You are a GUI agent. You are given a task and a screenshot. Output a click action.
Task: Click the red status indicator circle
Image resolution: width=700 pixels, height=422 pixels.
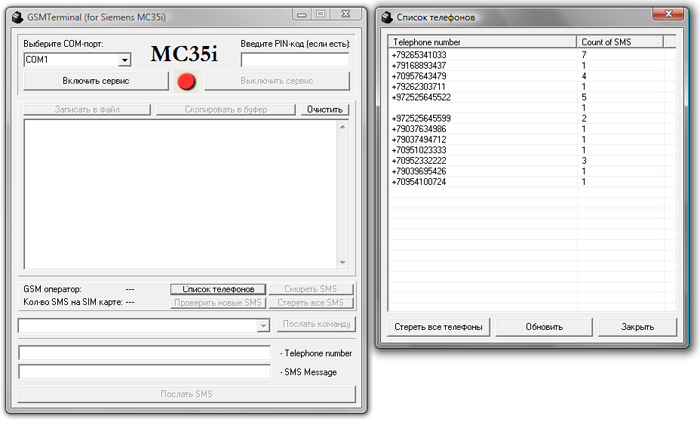pos(186,81)
